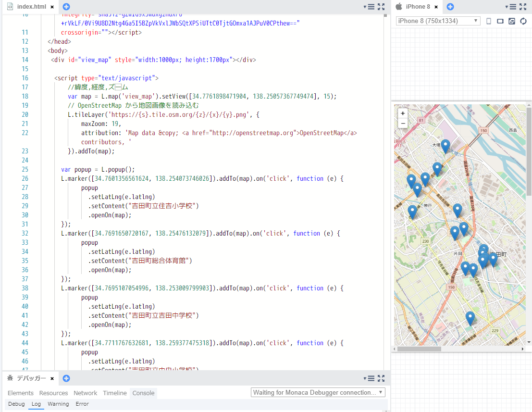Open preview in separate window
This screenshot has height=412, width=532.
click(512, 21)
